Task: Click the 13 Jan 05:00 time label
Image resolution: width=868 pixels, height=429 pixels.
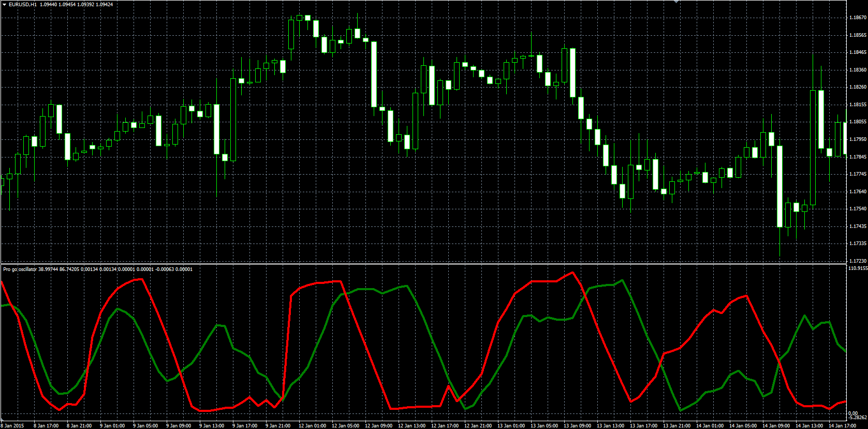Action: (x=545, y=426)
